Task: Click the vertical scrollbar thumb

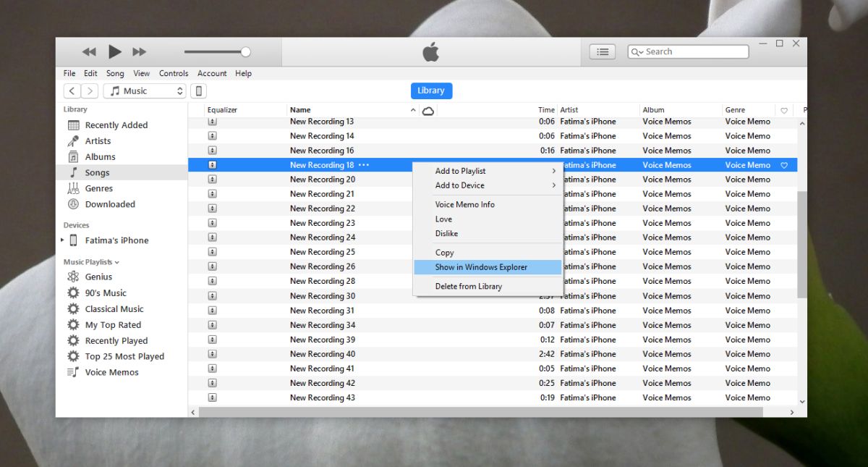Action: (x=801, y=244)
